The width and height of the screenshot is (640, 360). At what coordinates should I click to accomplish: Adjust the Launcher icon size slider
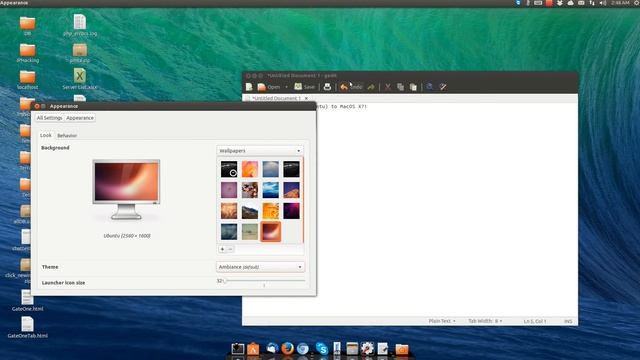pos(264,281)
